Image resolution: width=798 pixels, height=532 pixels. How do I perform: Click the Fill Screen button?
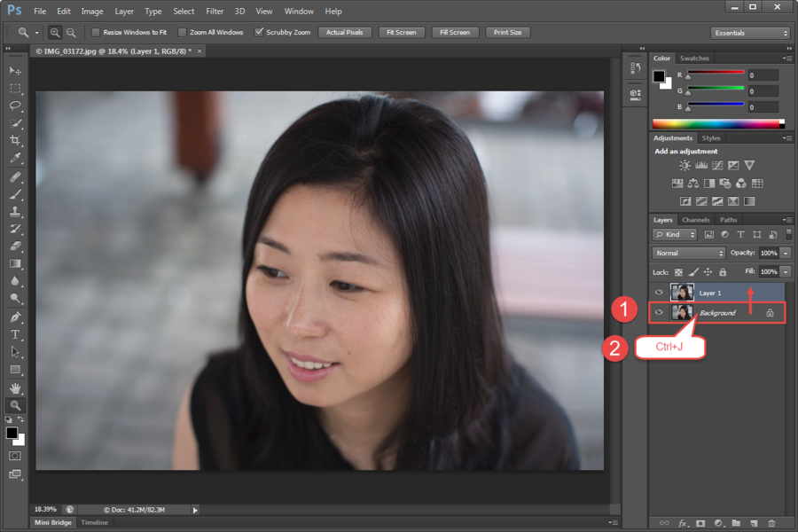[x=455, y=33]
